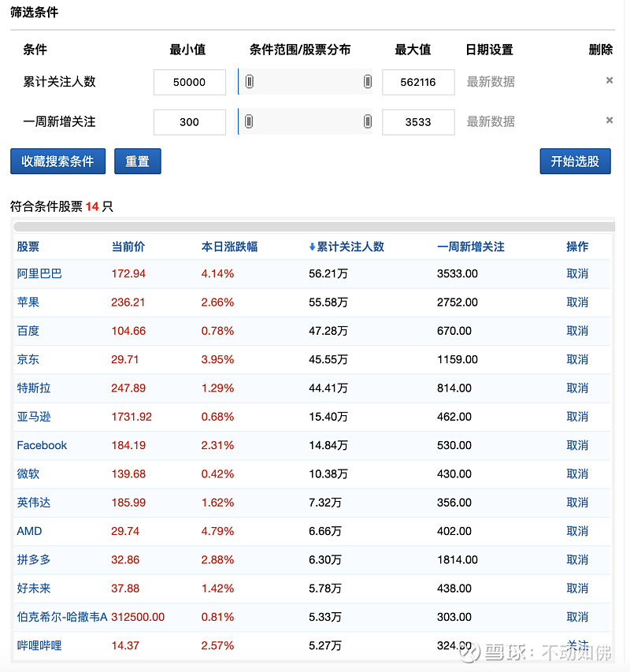Click 取消 for AMD row
This screenshot has height=672, width=630.
point(577,531)
